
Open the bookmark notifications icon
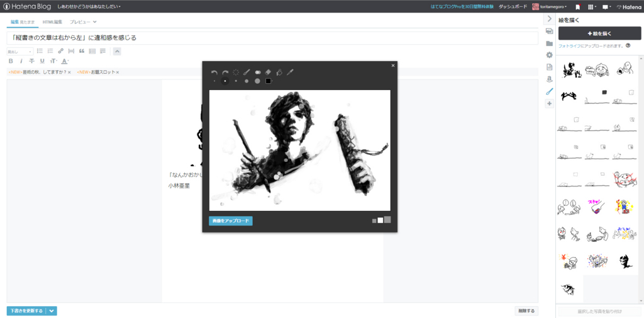(x=578, y=6)
